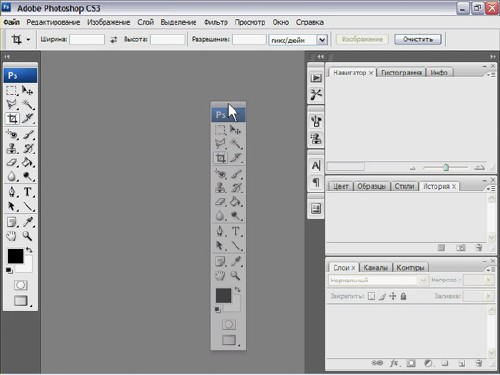
Task: Expand the docked icon panel column arrows
Action: [320, 57]
